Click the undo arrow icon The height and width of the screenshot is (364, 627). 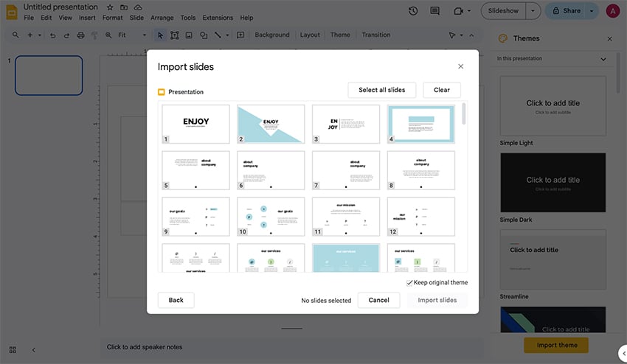pos(53,35)
